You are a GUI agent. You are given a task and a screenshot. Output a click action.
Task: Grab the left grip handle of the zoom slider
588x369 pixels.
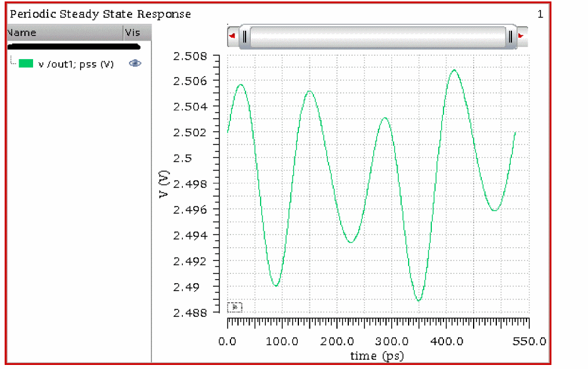point(245,37)
